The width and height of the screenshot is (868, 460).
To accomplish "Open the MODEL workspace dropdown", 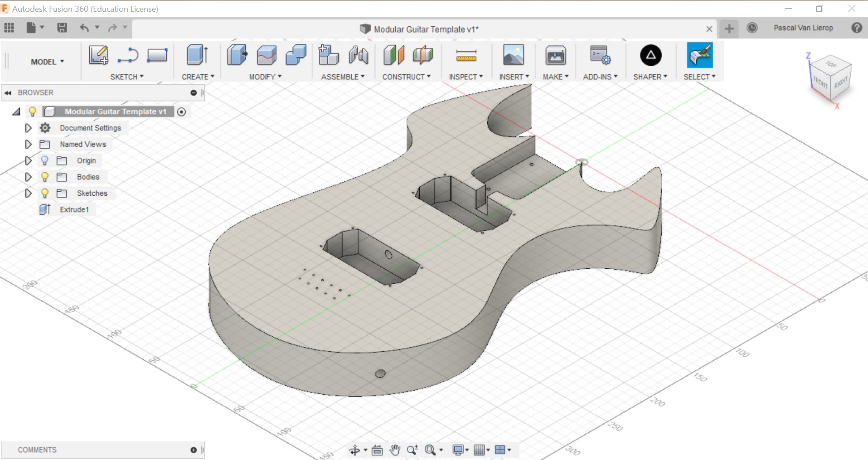I will pos(48,62).
